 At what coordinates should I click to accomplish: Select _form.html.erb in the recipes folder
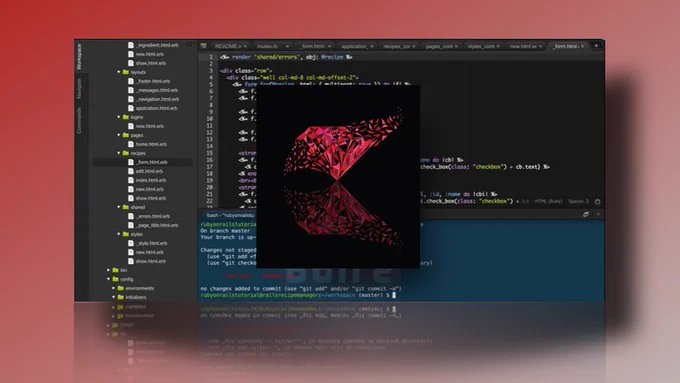pyautogui.click(x=151, y=162)
